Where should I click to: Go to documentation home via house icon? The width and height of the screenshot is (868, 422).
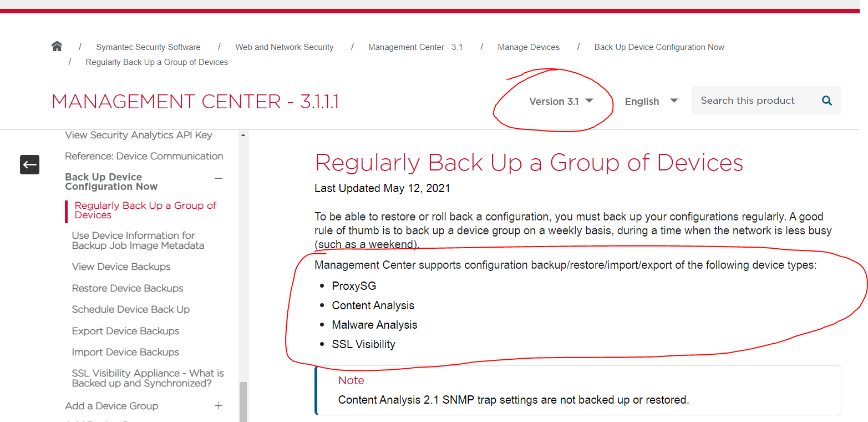point(57,47)
